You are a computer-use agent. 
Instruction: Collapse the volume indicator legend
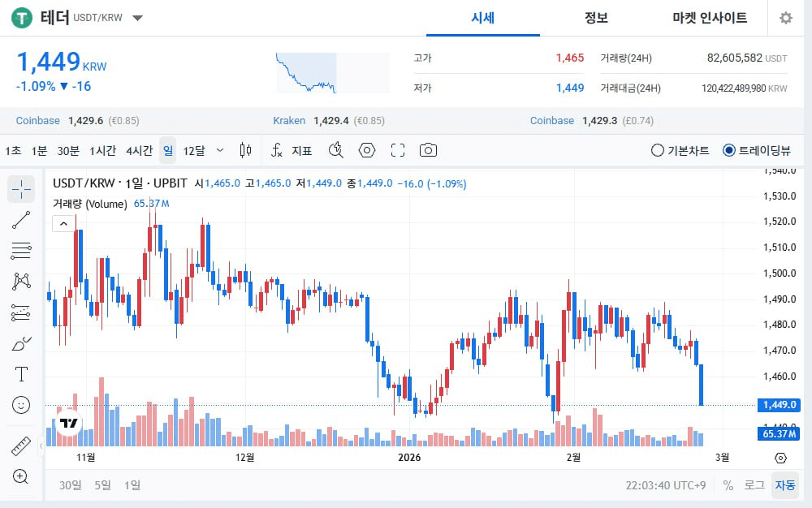pyautogui.click(x=63, y=225)
